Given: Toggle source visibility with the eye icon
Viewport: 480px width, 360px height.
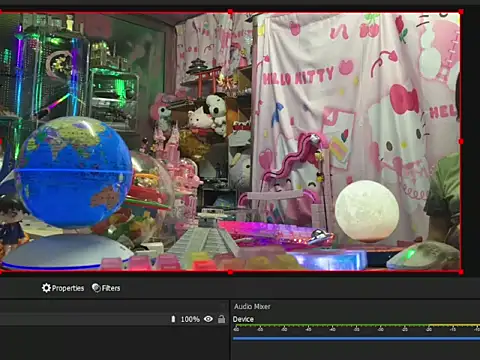Looking at the screenshot, I should coord(208,319).
